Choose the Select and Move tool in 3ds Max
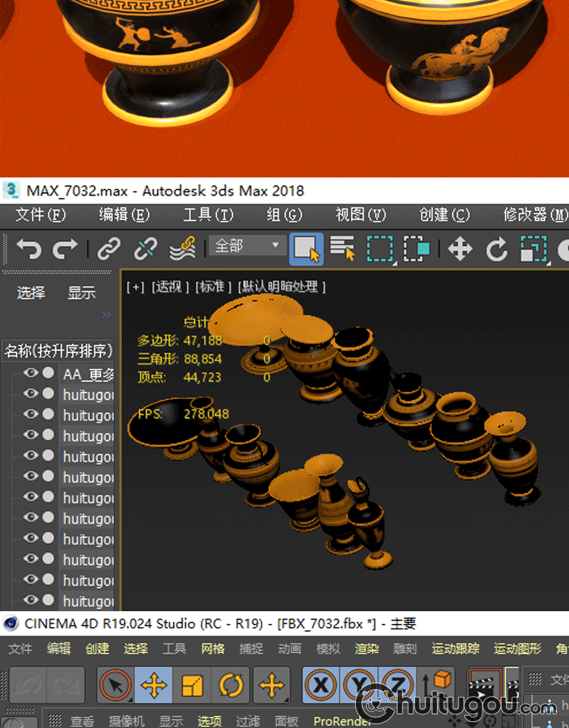Screen dimensions: 569x728 click(x=460, y=249)
